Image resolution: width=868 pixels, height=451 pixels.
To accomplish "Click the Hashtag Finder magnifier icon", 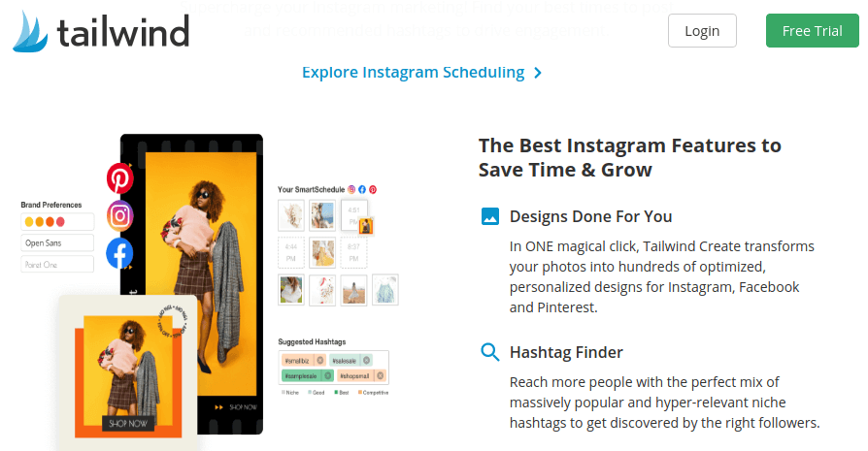I will pos(490,351).
